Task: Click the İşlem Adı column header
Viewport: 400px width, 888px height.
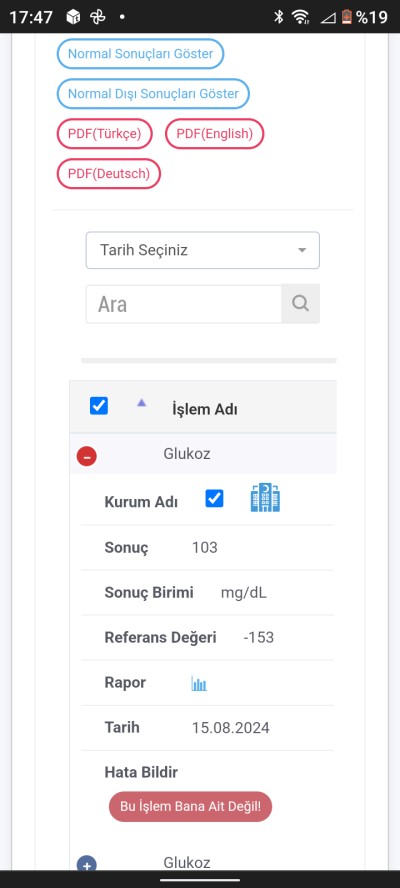Action: tap(205, 409)
